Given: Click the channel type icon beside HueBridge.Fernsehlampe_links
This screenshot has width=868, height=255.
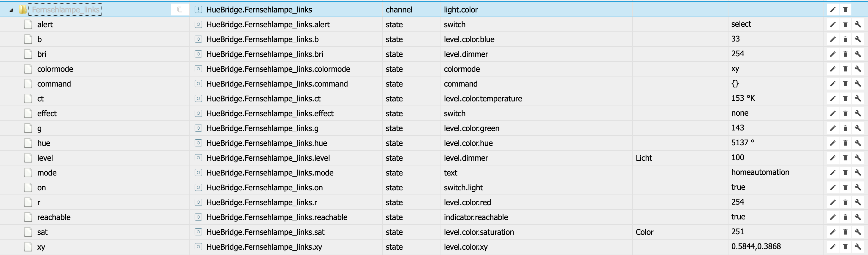Looking at the screenshot, I should 199,10.
